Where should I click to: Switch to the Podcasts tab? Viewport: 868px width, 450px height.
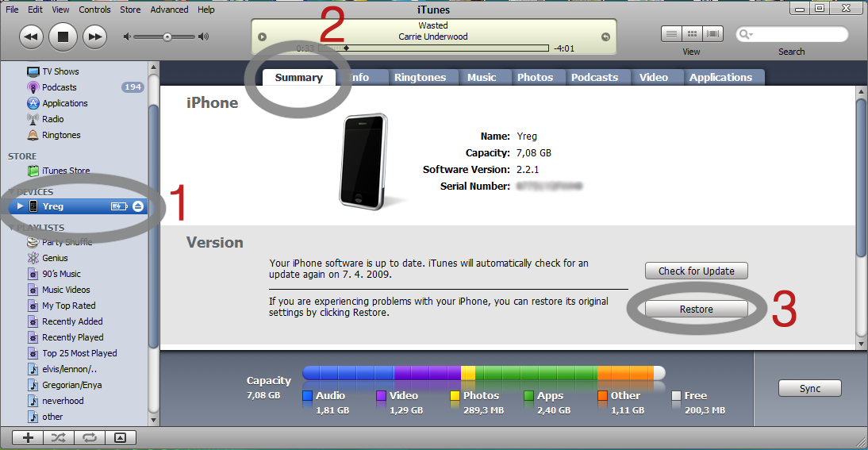point(594,78)
